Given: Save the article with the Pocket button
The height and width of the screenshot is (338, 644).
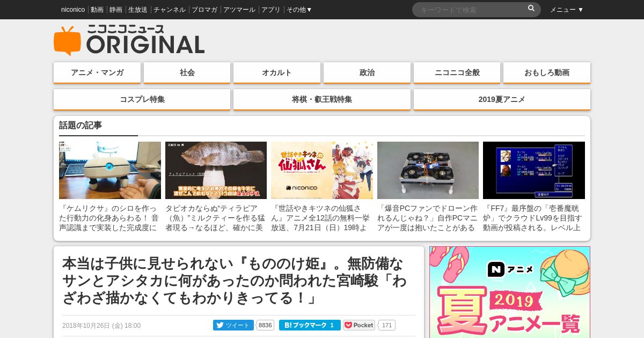Looking at the screenshot, I should click(359, 325).
